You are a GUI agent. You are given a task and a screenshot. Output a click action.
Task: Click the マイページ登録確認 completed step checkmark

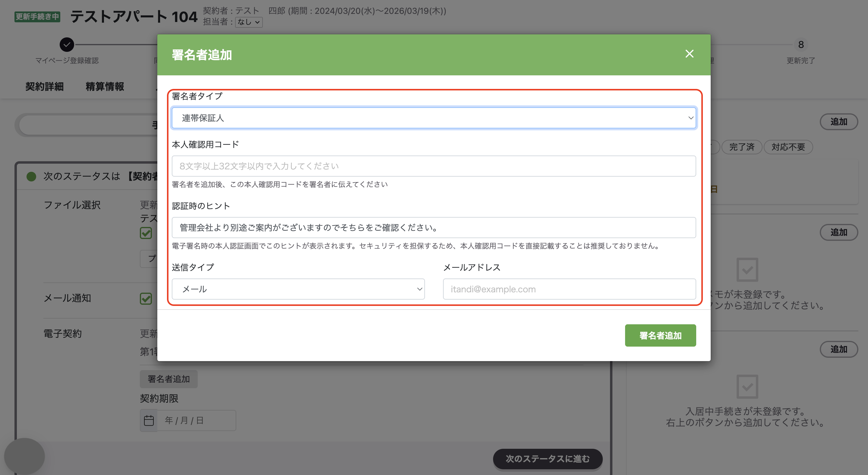[x=67, y=45]
